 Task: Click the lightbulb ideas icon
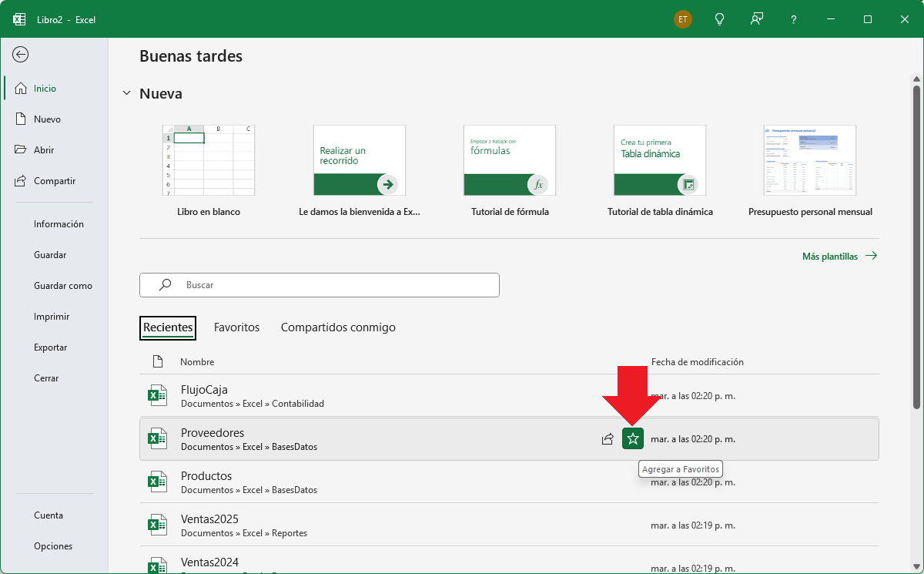pyautogui.click(x=720, y=19)
